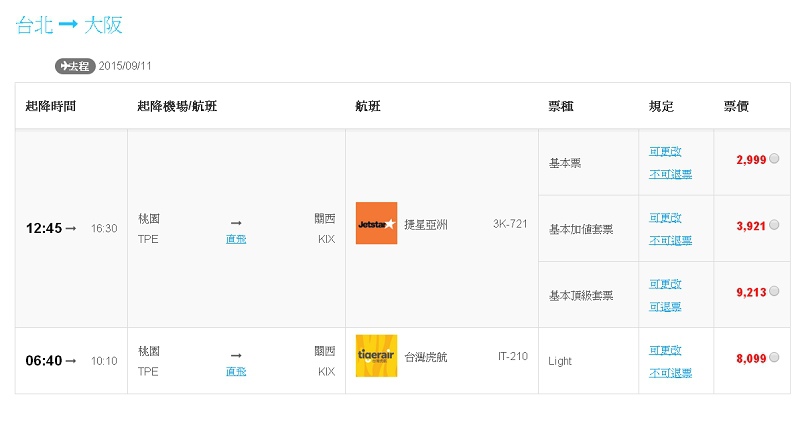Click 不可退票 link for Light fare

tap(670, 371)
